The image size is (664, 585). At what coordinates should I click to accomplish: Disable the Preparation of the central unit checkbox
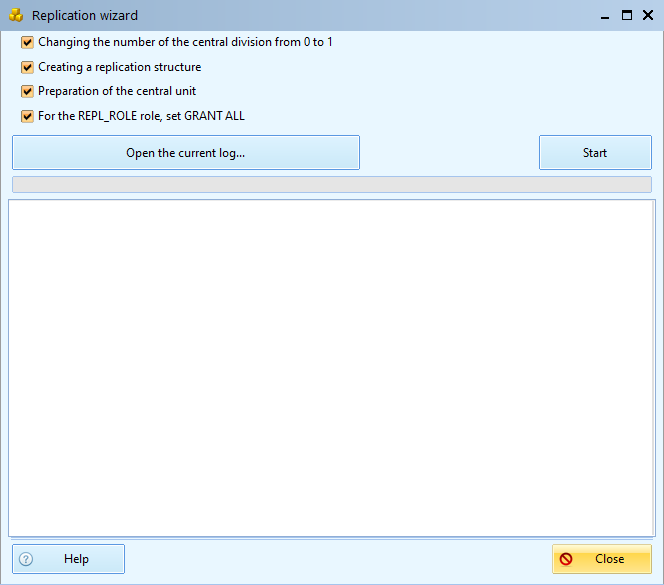[27, 91]
